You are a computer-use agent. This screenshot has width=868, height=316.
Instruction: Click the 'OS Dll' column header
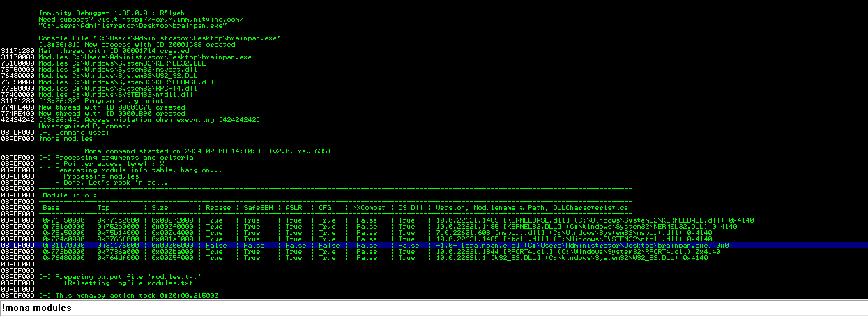pos(410,208)
